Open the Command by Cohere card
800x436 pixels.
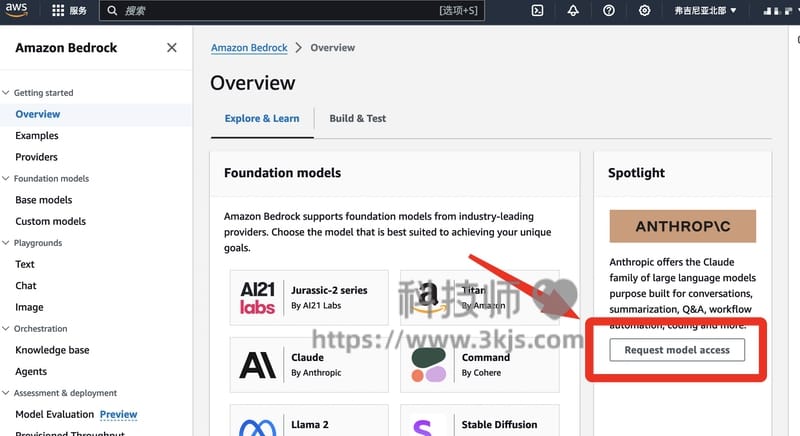(x=480, y=365)
